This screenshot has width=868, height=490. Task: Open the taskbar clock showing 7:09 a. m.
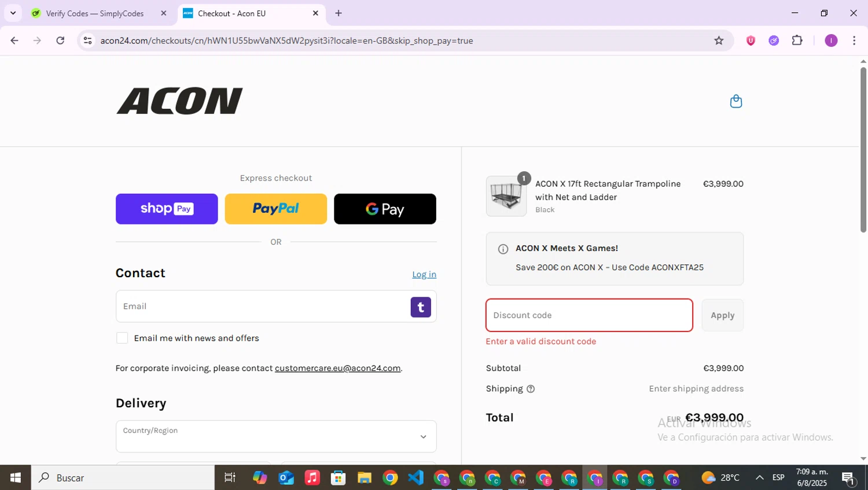click(812, 477)
